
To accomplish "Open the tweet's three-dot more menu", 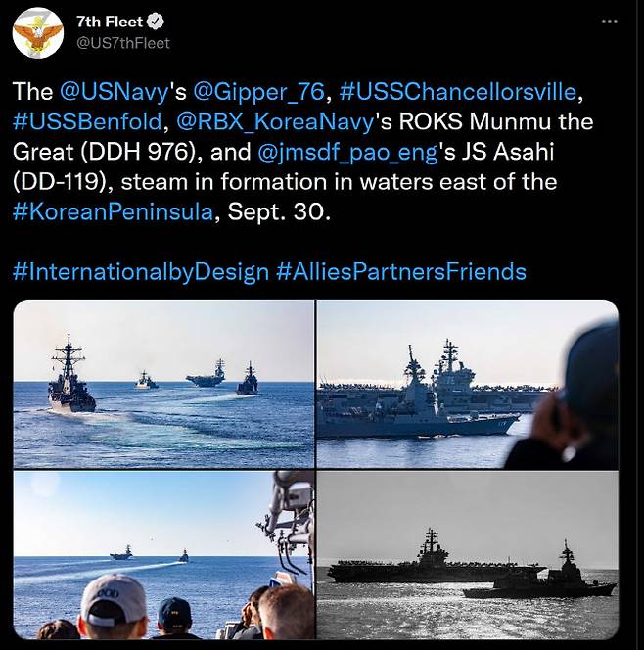I will tap(610, 21).
